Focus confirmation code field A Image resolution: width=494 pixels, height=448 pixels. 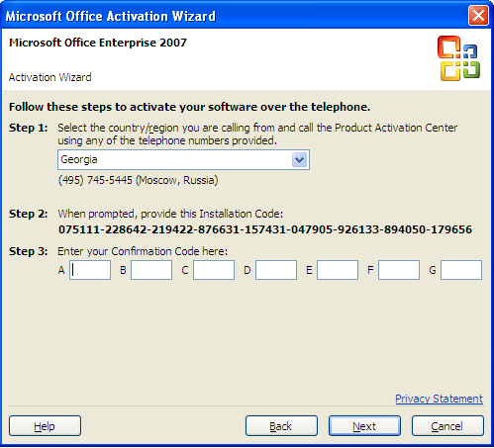[x=90, y=270]
